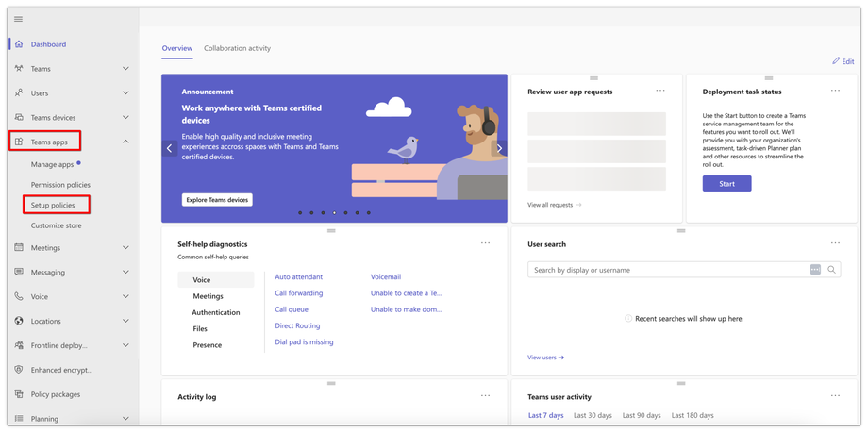This screenshot has width=868, height=433.
Task: Click the Locations globe icon
Action: coord(19,321)
